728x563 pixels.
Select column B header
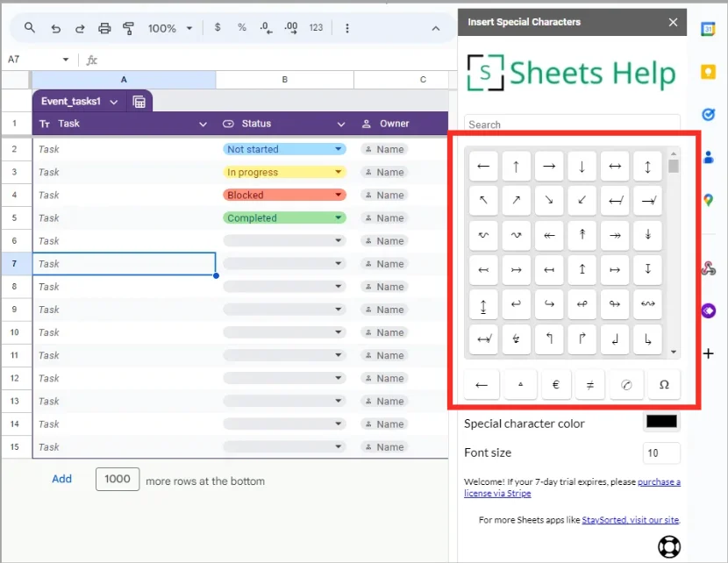coord(284,80)
